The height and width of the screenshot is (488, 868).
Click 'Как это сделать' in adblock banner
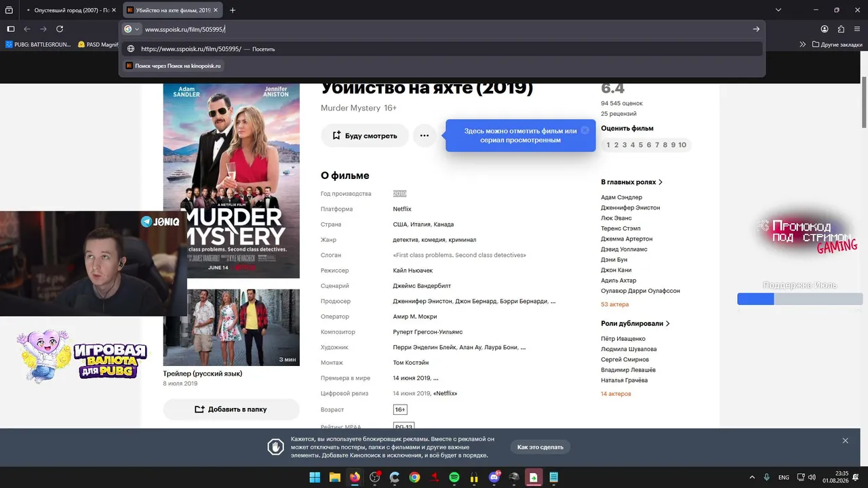540,447
